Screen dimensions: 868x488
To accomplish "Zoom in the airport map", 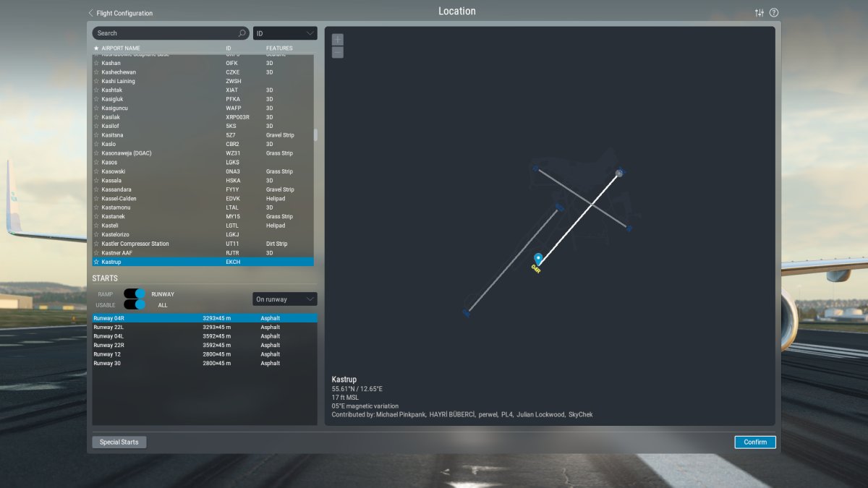I will point(338,39).
